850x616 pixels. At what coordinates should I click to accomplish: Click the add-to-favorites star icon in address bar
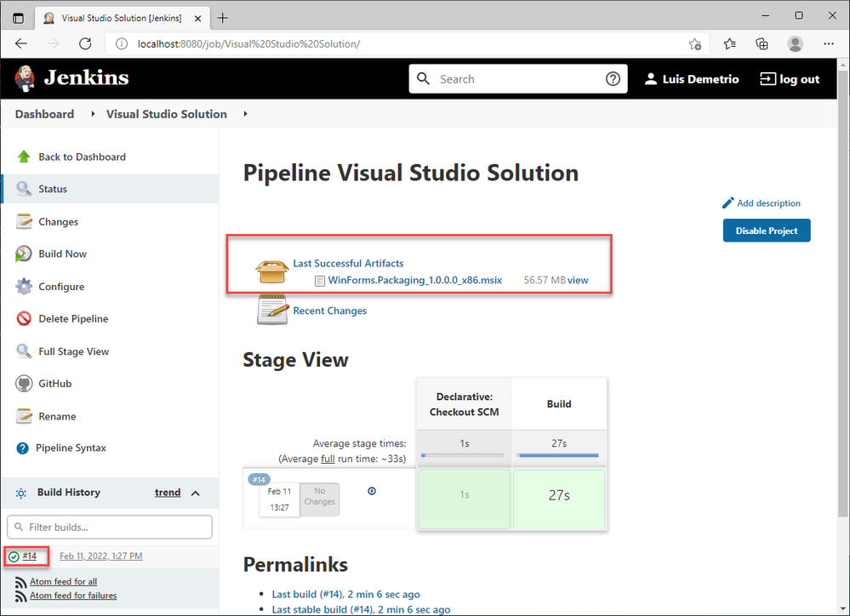point(695,44)
